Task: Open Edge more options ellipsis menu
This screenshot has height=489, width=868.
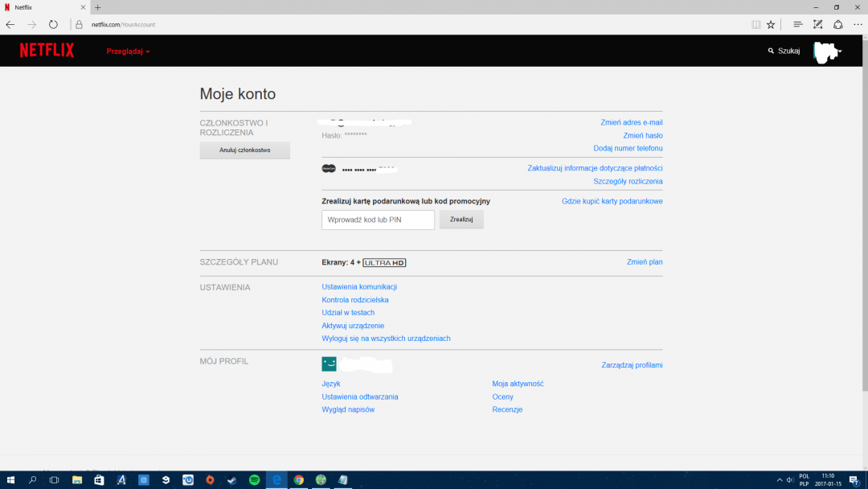Action: (858, 25)
